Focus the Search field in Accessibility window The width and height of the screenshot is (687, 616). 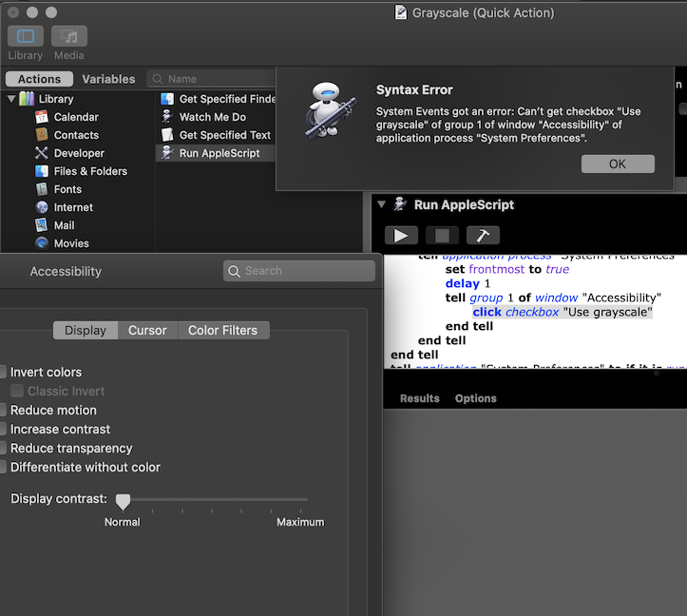(x=299, y=271)
